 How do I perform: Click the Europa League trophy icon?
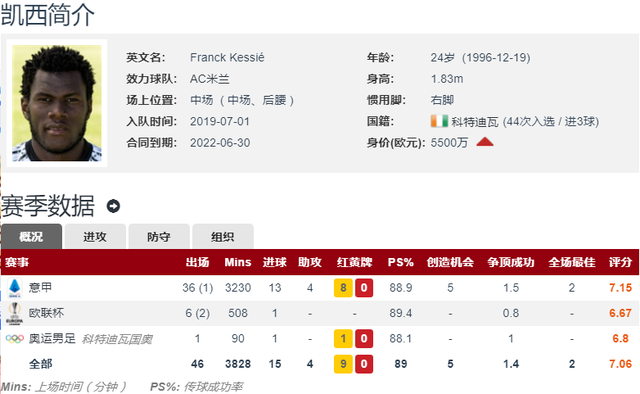[15, 313]
